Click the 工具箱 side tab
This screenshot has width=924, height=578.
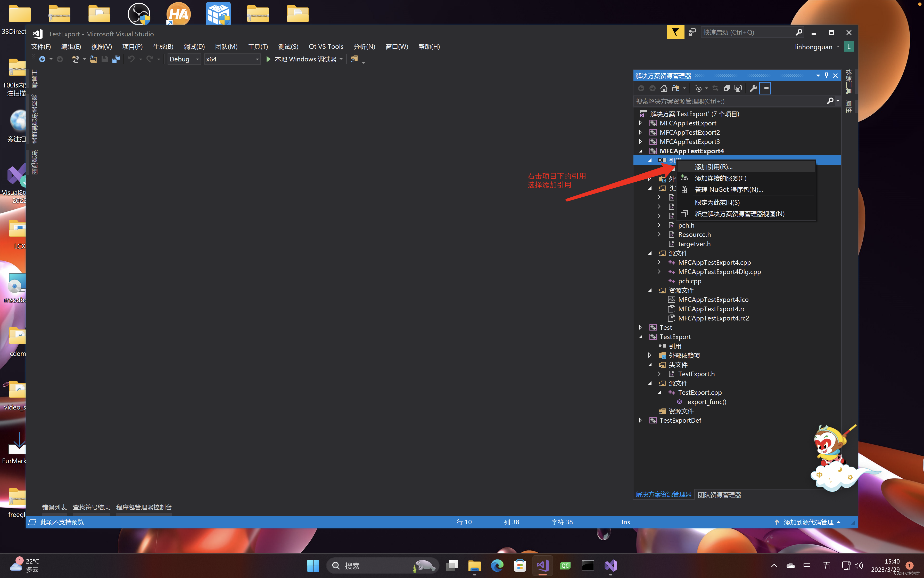click(34, 79)
